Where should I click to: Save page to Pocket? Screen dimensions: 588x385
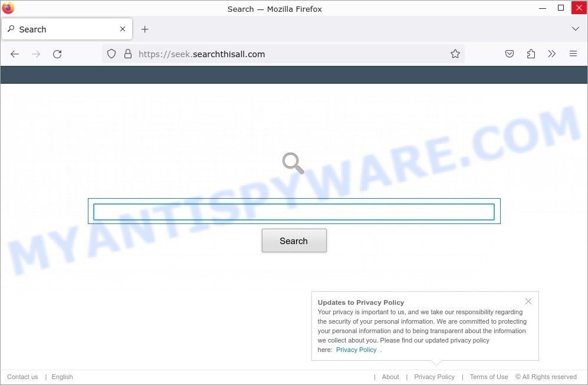coord(509,54)
